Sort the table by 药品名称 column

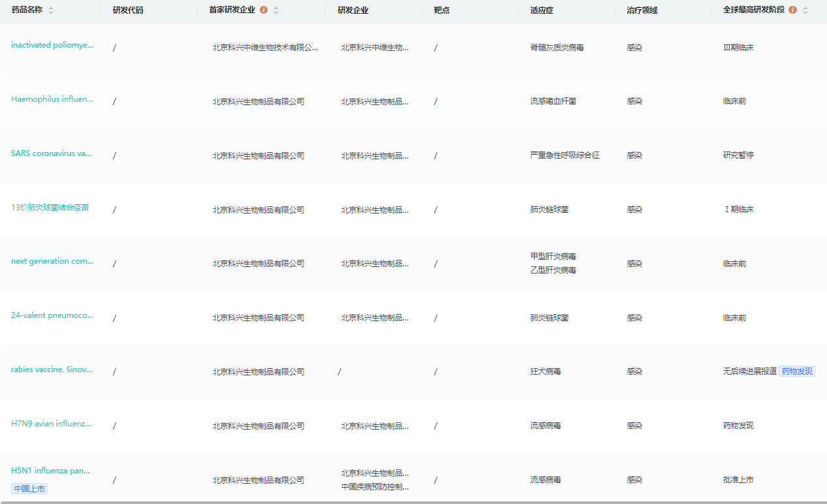click(x=51, y=10)
